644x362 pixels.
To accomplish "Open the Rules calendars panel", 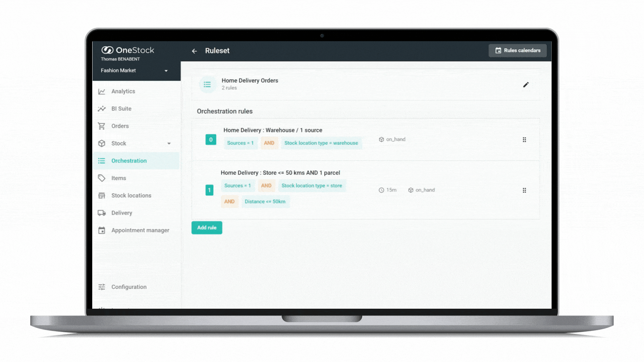I will (x=518, y=50).
